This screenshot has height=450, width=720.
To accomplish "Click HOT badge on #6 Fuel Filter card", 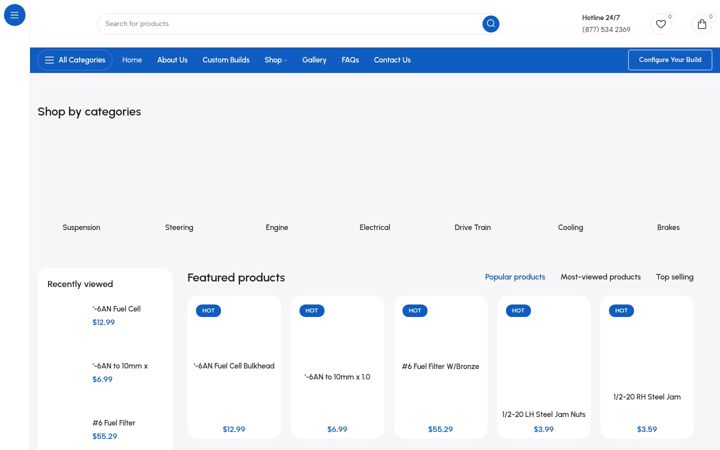I will [x=415, y=310].
